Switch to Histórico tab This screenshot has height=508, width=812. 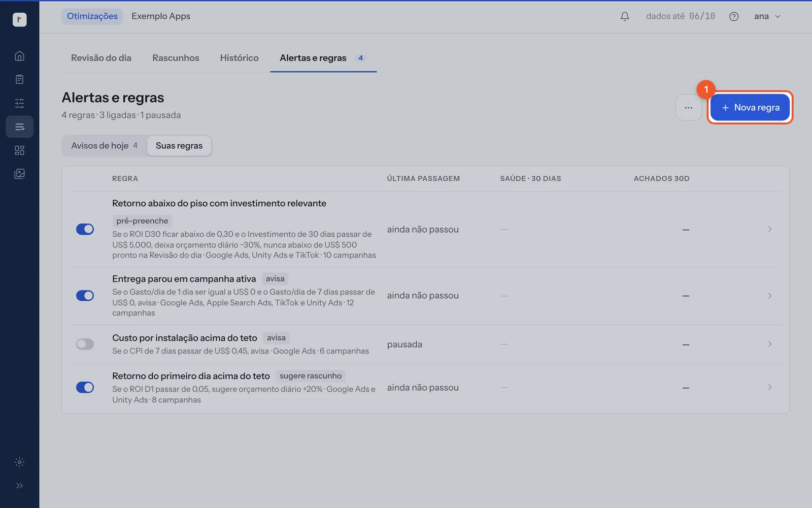coord(239,58)
